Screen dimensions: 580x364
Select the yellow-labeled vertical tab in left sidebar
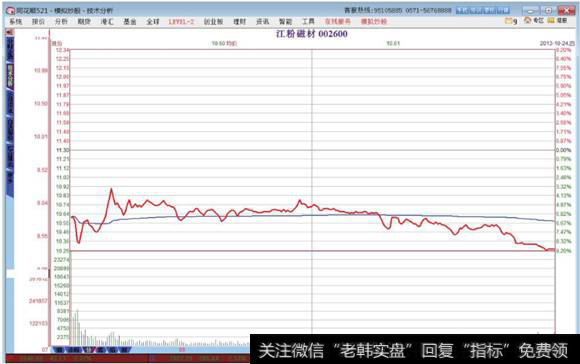[x=10, y=76]
